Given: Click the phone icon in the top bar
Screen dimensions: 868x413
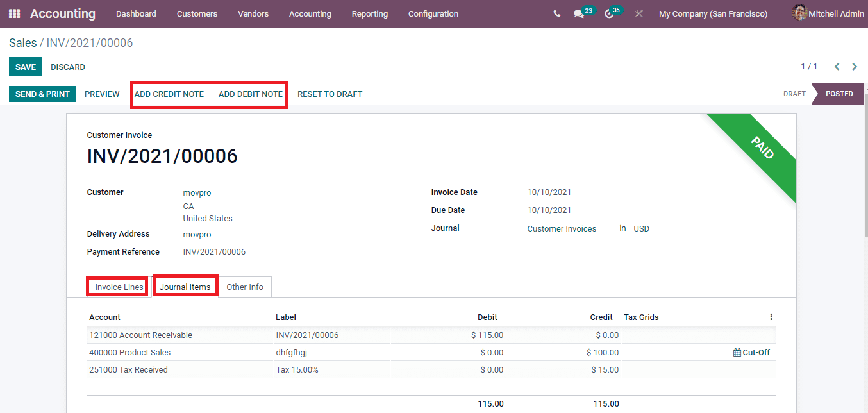Looking at the screenshot, I should click(556, 13).
